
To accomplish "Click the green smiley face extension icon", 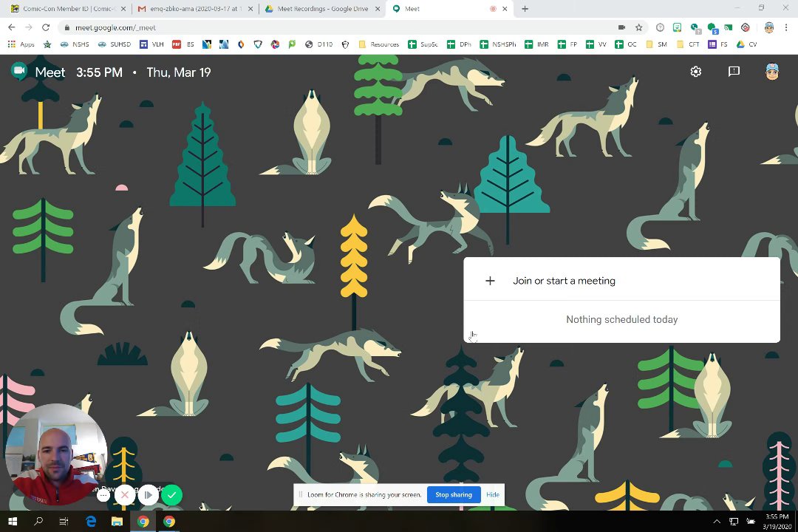I will point(677,27).
